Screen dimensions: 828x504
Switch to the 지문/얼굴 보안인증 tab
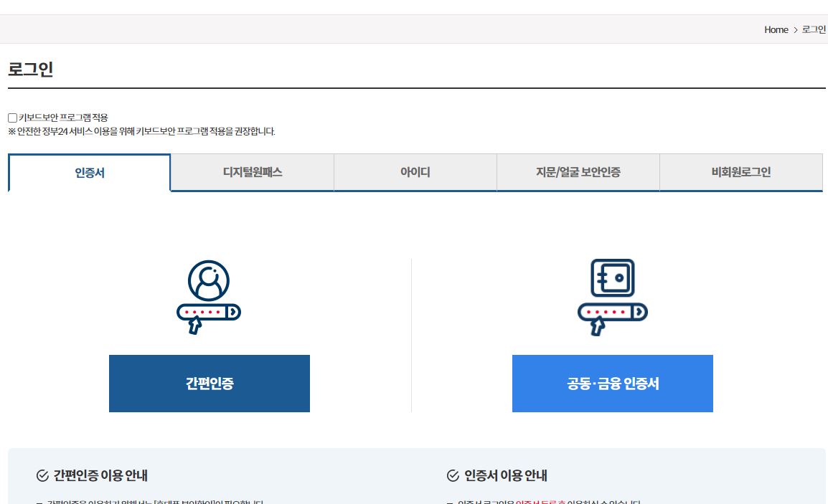[578, 172]
